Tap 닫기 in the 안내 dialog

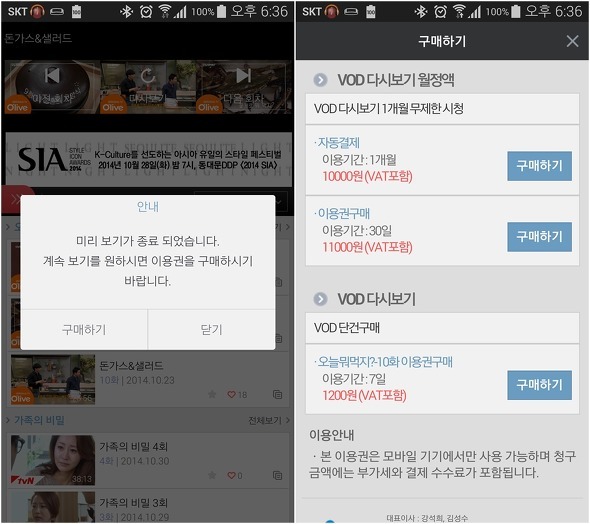pos(211,330)
